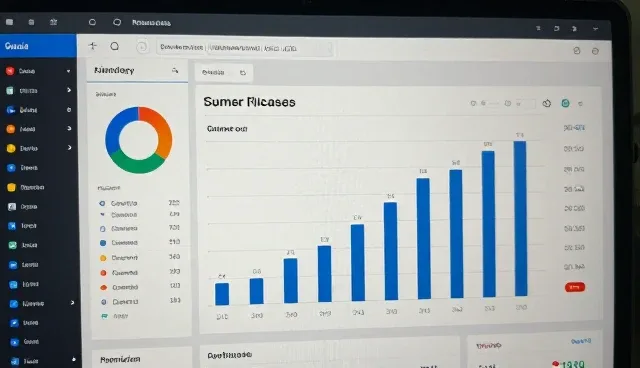The height and width of the screenshot is (368, 640).
Task: Click the last round icon at the toolbar's right end
Action: click(595, 51)
